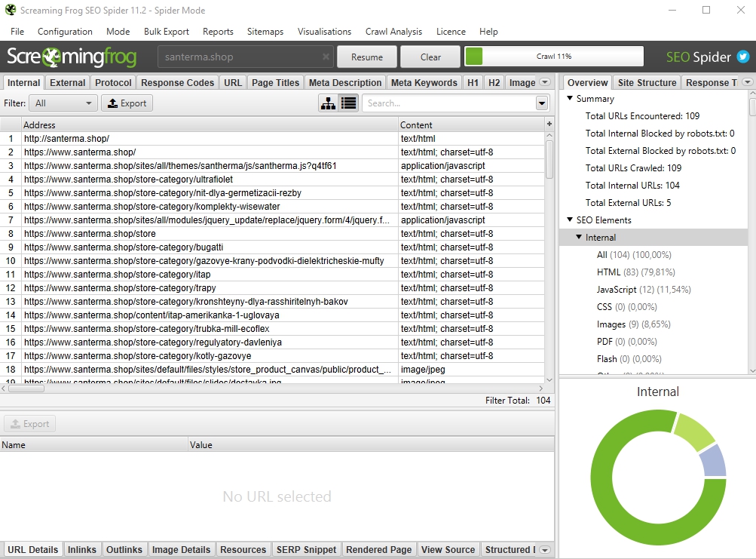
Task: Open the Outlinks bottom tab
Action: (124, 550)
